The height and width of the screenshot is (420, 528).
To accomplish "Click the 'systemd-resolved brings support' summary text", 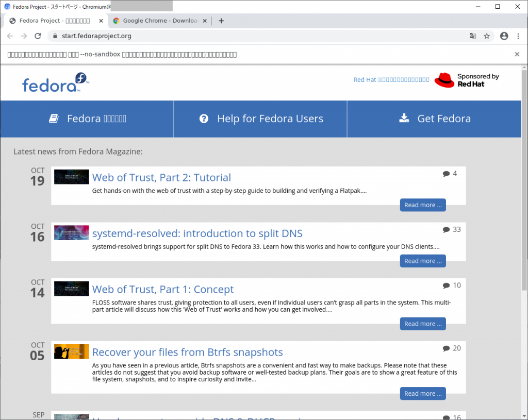I will pos(266,247).
